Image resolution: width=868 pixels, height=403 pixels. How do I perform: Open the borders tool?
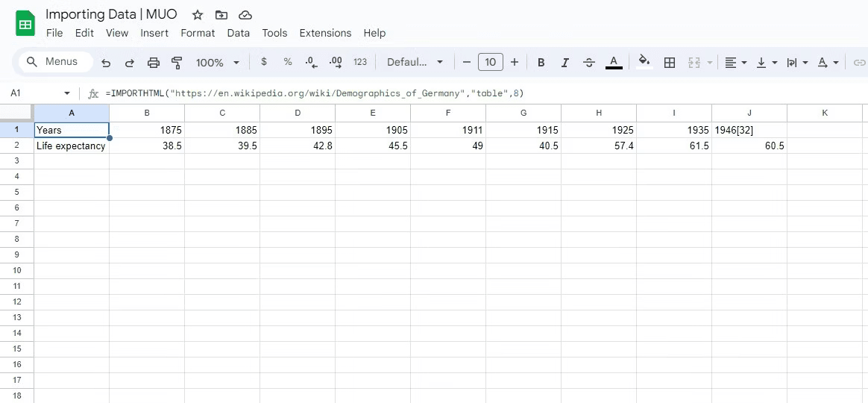669,63
